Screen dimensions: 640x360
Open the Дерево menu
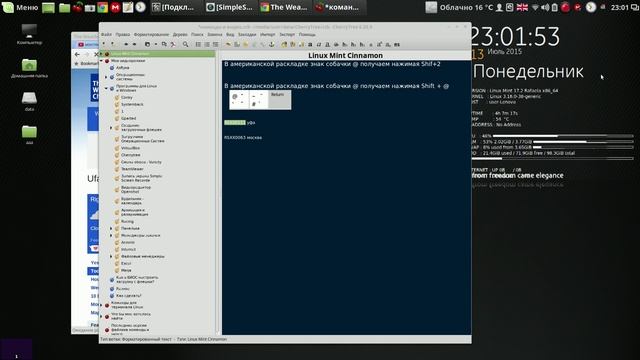click(180, 35)
